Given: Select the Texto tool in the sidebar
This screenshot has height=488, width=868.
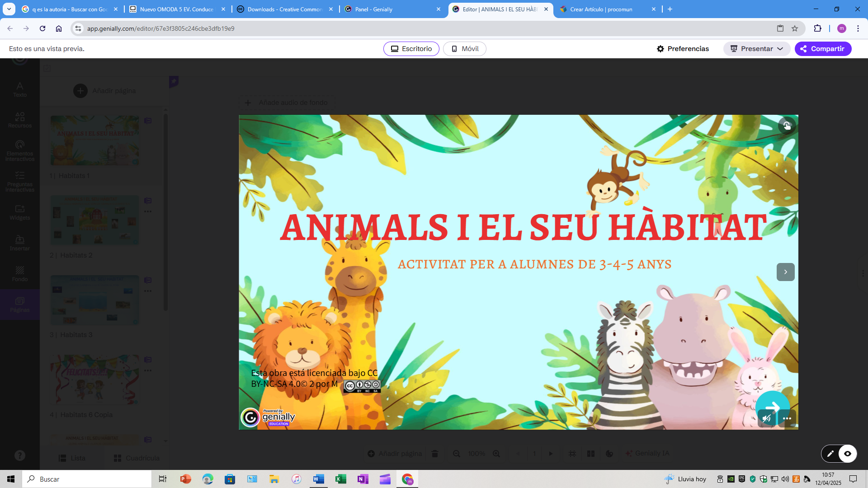Looking at the screenshot, I should (x=20, y=89).
